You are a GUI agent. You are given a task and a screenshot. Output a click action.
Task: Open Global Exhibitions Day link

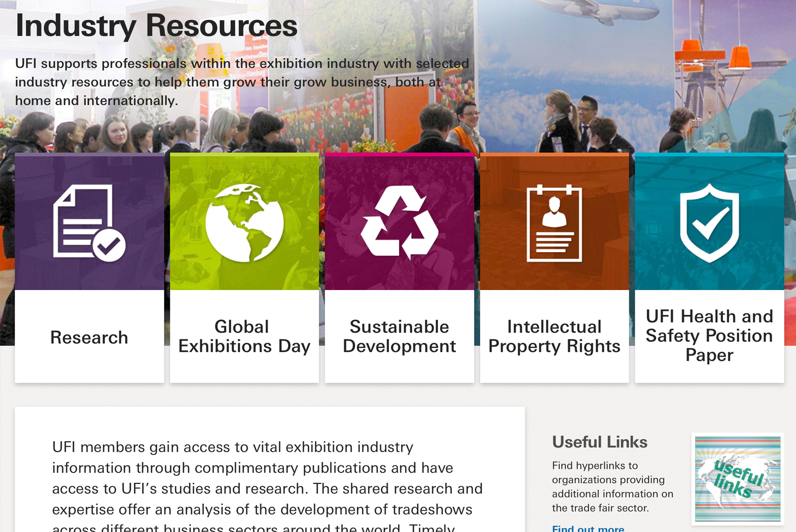(244, 336)
